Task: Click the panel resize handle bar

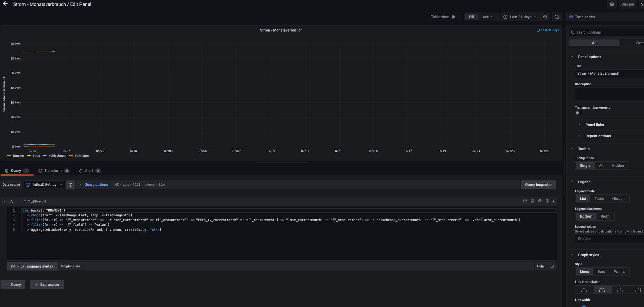Action: [x=281, y=163]
